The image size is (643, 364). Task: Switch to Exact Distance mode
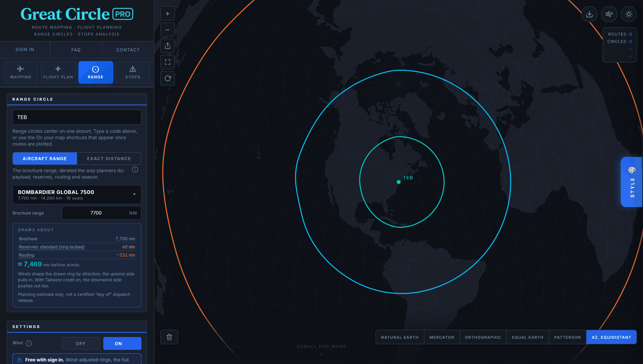point(109,159)
